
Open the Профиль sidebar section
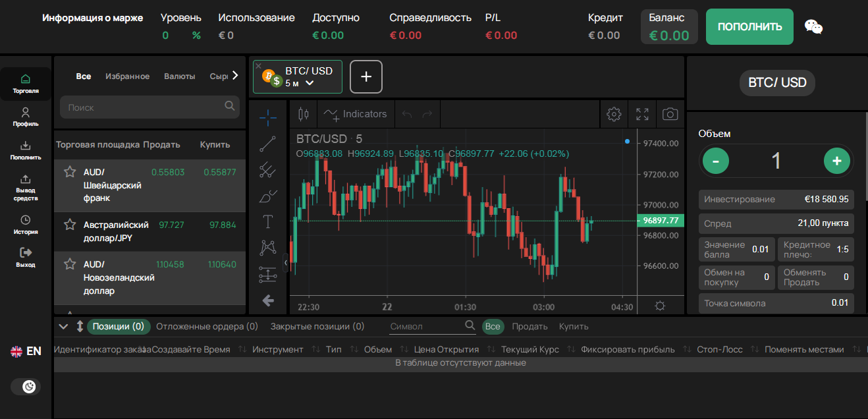[25, 117]
